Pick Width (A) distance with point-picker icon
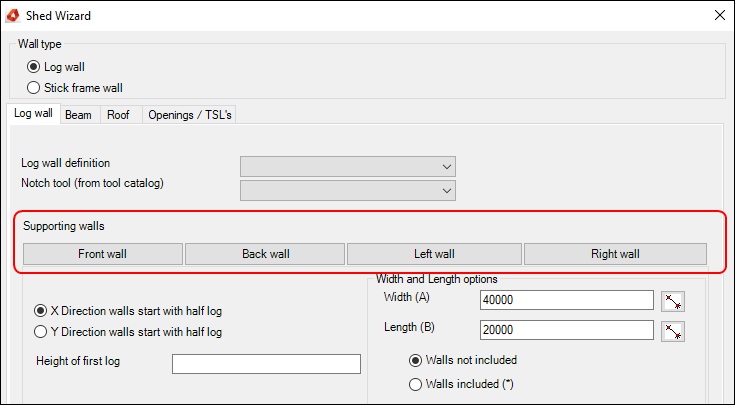Screen dimensions: 735x405 pos(673,301)
